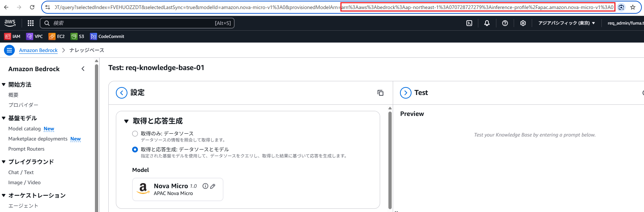Collapse the プレイグラウンド sidebar group
This screenshot has height=212, width=644.
[x=4, y=162]
